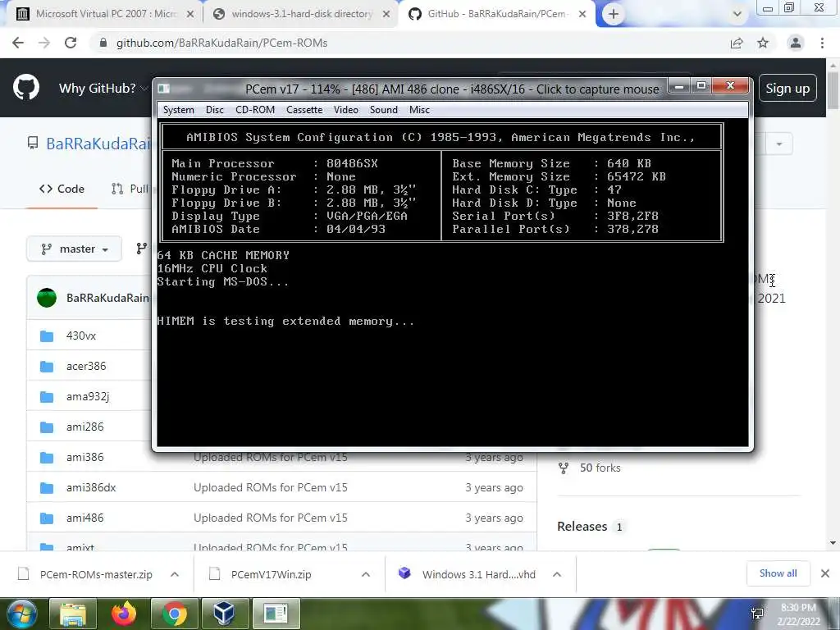Open the PCem Disc menu
This screenshot has height=630, width=840.
[x=214, y=110]
